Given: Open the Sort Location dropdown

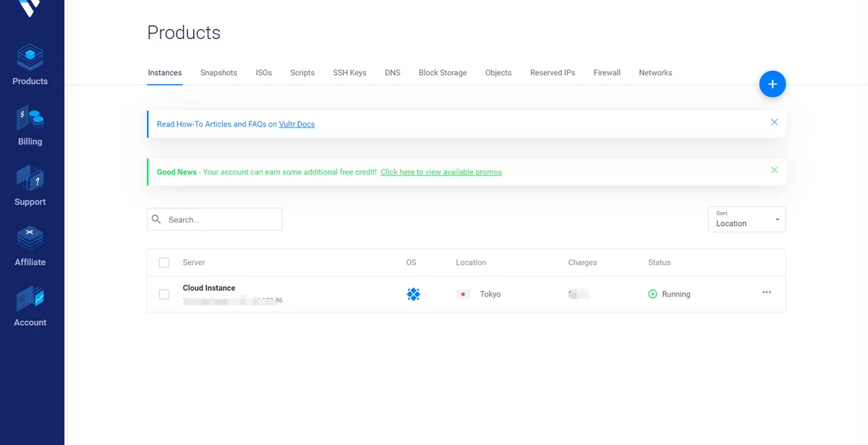Looking at the screenshot, I should pyautogui.click(x=746, y=219).
